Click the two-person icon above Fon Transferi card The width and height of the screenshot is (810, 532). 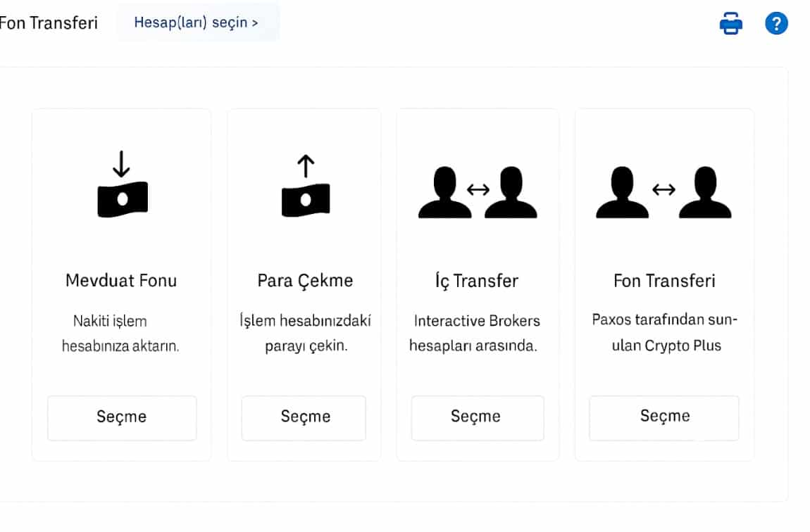click(x=663, y=192)
